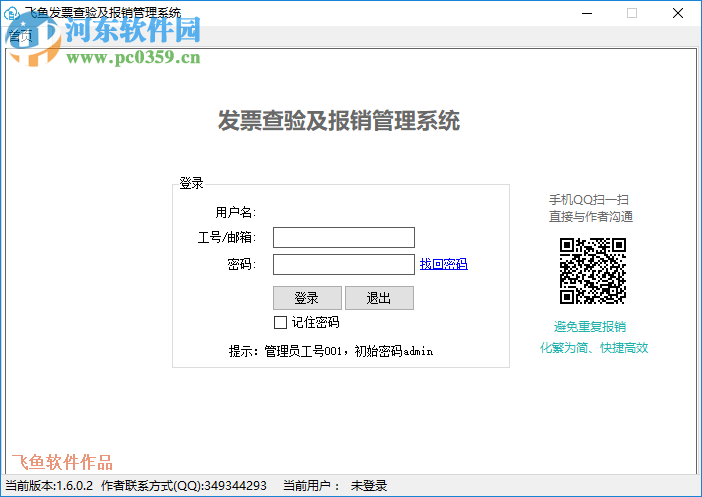This screenshot has height=497, width=702.
Task: Click the 避免重复报销 slogan text
Action: tap(590, 326)
